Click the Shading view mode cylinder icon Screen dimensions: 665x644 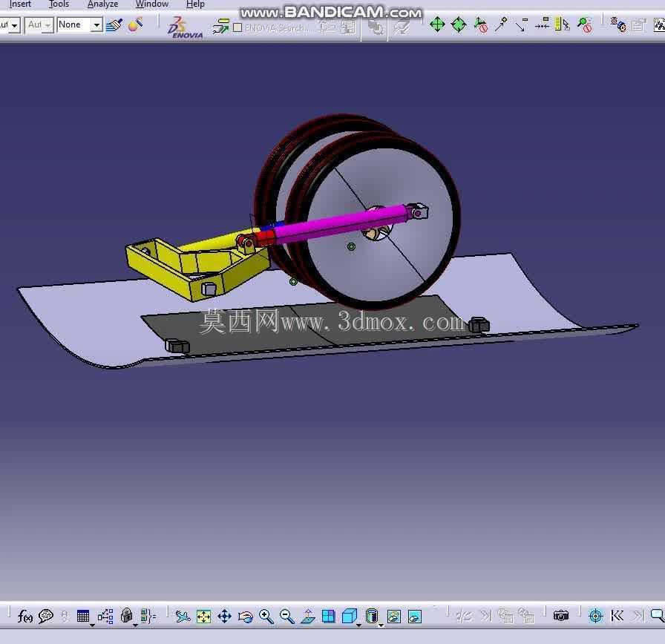point(372,616)
